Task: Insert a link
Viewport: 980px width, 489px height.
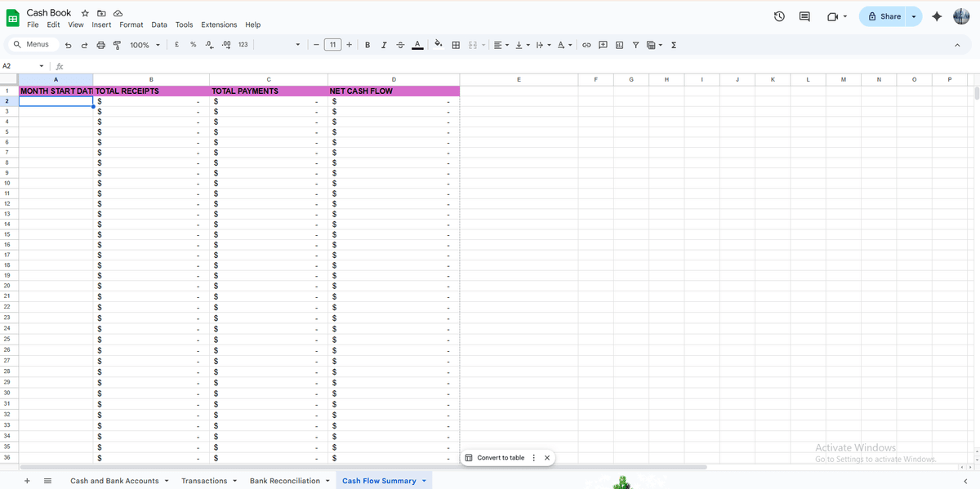Action: (x=586, y=45)
